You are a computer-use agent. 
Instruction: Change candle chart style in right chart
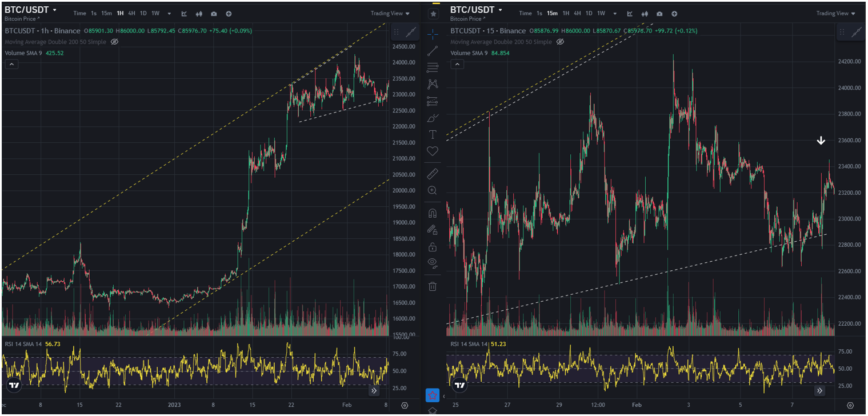point(645,13)
